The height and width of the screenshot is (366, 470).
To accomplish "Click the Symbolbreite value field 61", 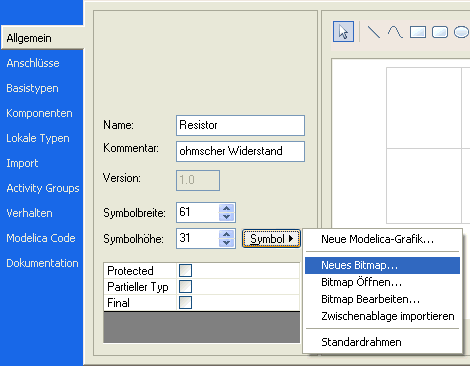I will (x=198, y=212).
